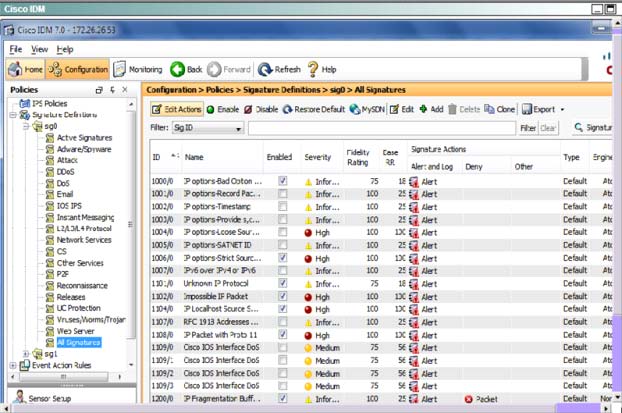Viewport: 622px width, 413px height.
Task: Click in the filter text field
Action: tap(382, 128)
